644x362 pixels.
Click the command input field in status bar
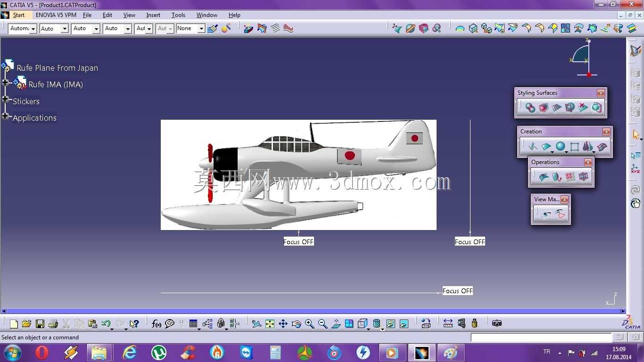541,337
